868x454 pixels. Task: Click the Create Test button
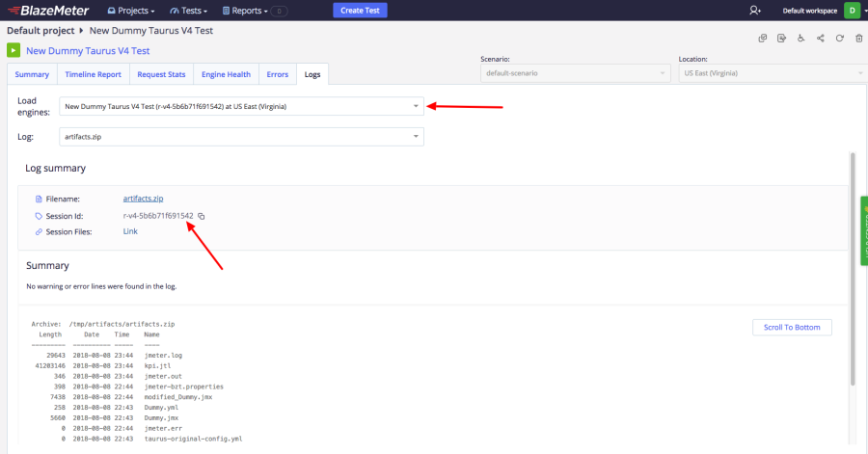[360, 11]
